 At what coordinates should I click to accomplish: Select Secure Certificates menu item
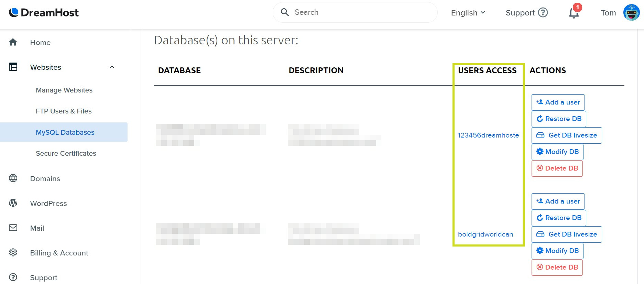point(66,153)
